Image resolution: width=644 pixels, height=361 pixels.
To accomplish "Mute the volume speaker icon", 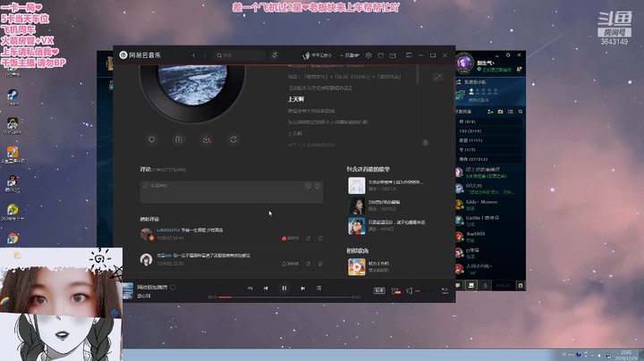I will click(x=410, y=290).
